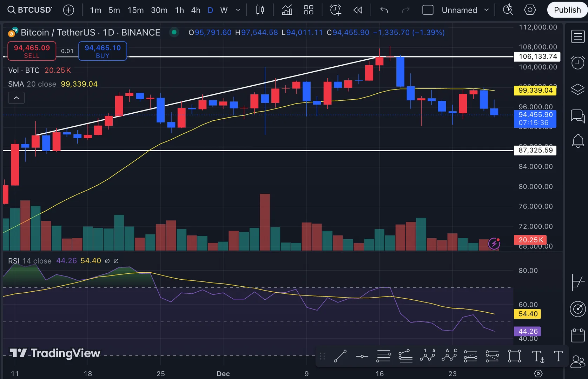Expand the timeframe interval dropdown arrow
This screenshot has height=379, width=588.
pos(238,10)
